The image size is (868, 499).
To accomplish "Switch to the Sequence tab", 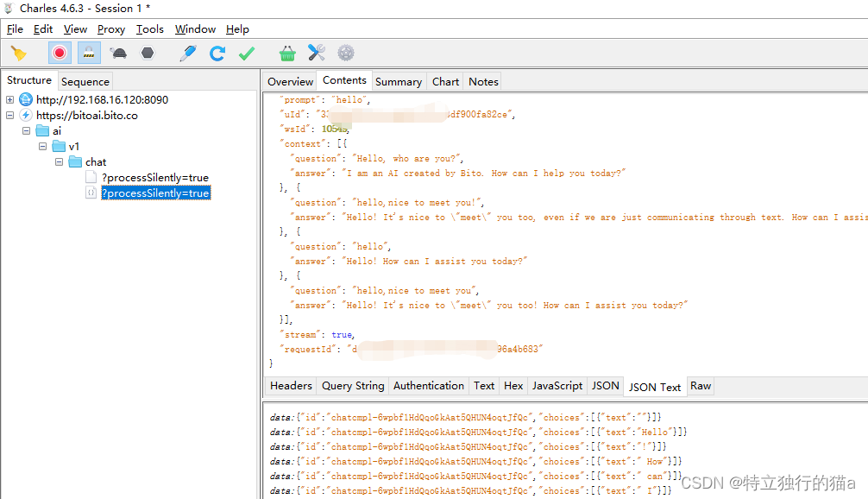I will point(85,81).
